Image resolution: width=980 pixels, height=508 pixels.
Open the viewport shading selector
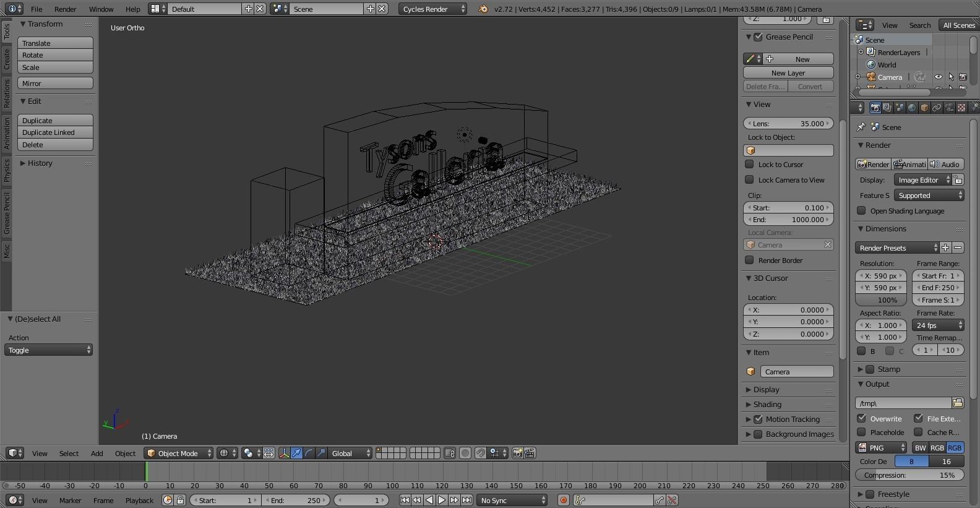pyautogui.click(x=227, y=453)
